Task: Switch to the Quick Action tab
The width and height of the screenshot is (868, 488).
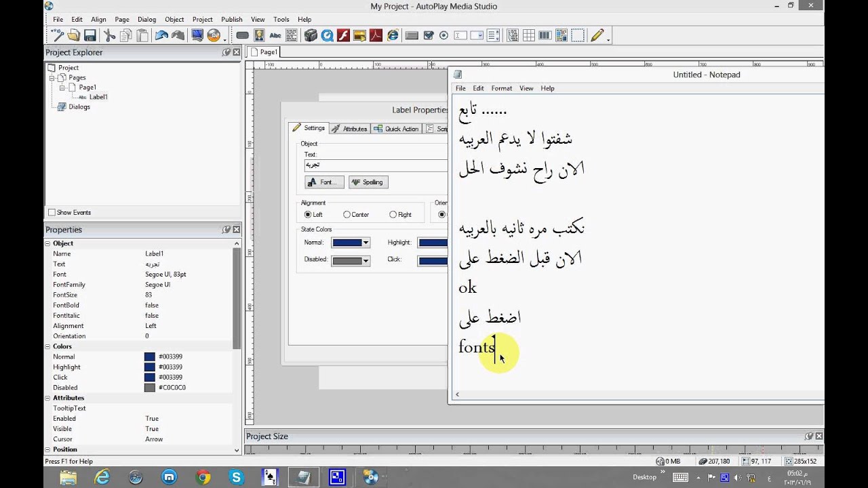Action: point(397,129)
